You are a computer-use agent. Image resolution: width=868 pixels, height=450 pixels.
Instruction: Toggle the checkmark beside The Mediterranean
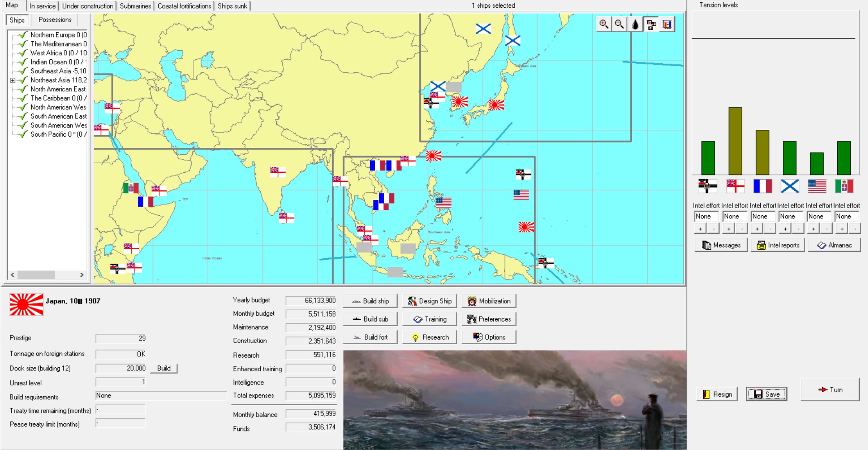(23, 44)
